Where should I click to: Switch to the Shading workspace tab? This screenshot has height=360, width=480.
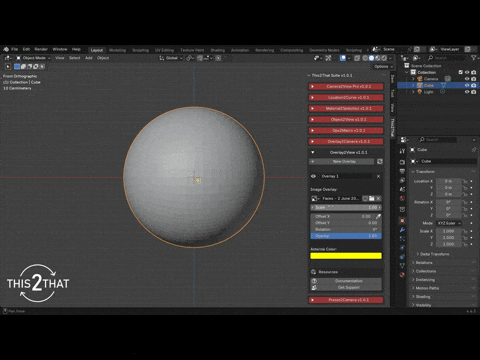click(218, 50)
